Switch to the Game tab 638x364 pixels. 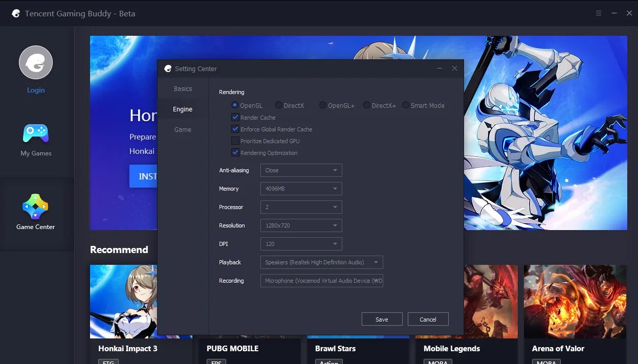pyautogui.click(x=183, y=130)
